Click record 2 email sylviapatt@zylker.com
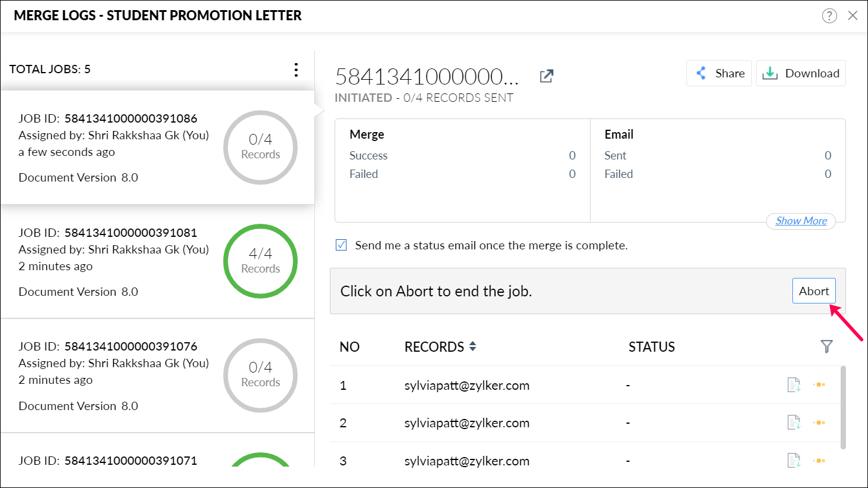 [467, 423]
